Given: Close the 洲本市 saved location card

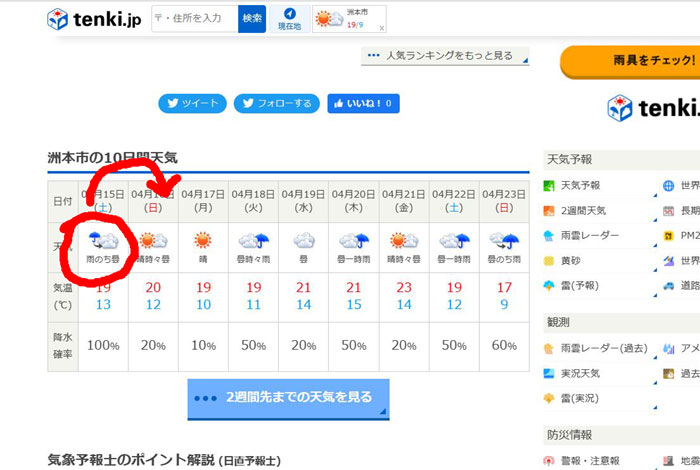Looking at the screenshot, I should 381,28.
